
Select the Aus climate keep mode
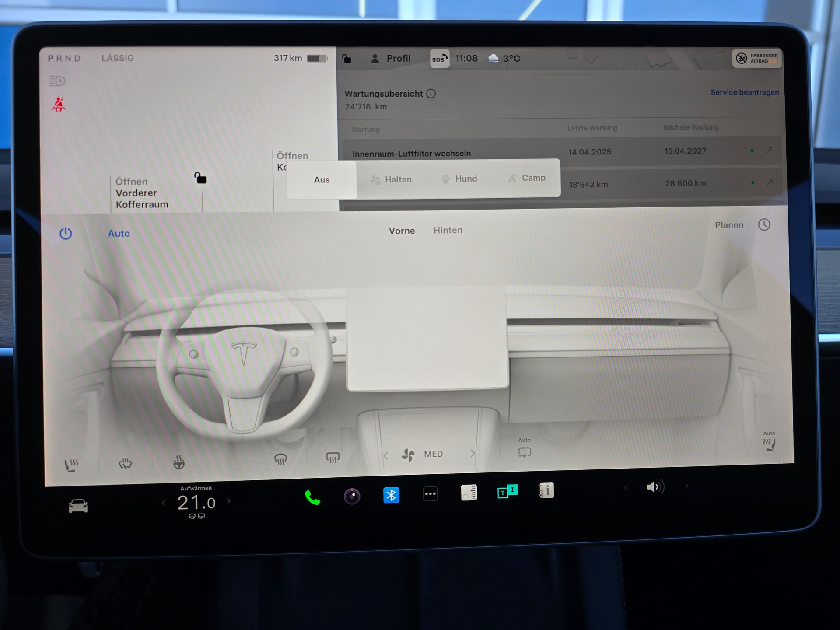pyautogui.click(x=322, y=180)
